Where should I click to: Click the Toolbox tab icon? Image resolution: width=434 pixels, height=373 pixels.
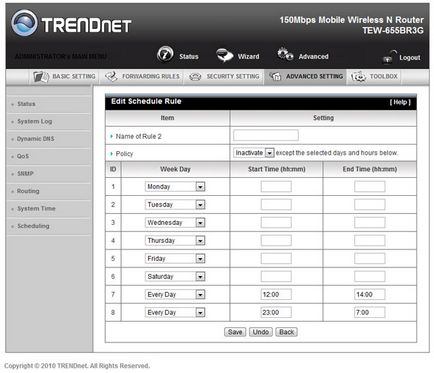(x=358, y=77)
